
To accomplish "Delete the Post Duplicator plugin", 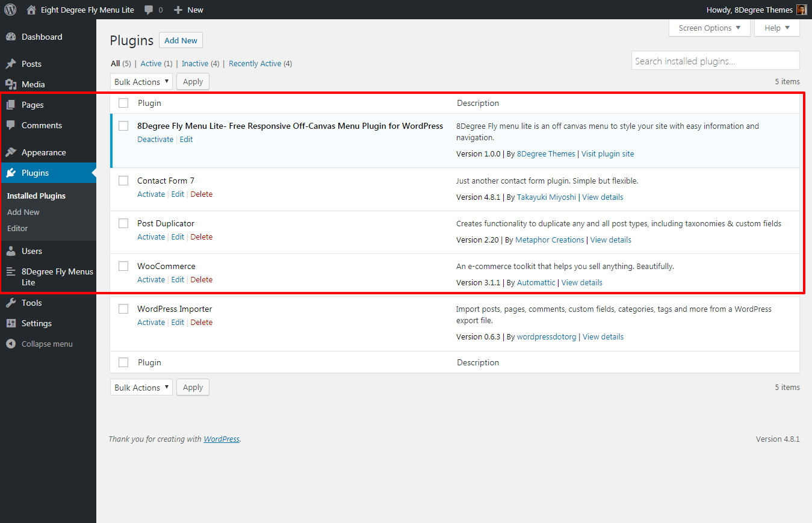I will pos(202,237).
